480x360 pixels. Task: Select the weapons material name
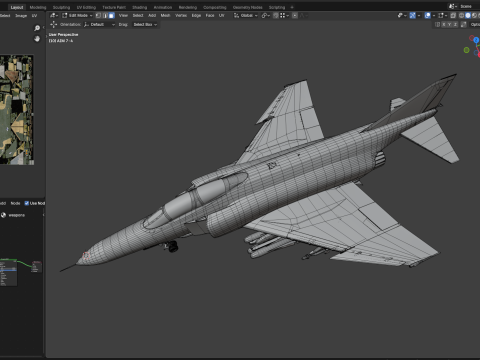click(x=17, y=215)
